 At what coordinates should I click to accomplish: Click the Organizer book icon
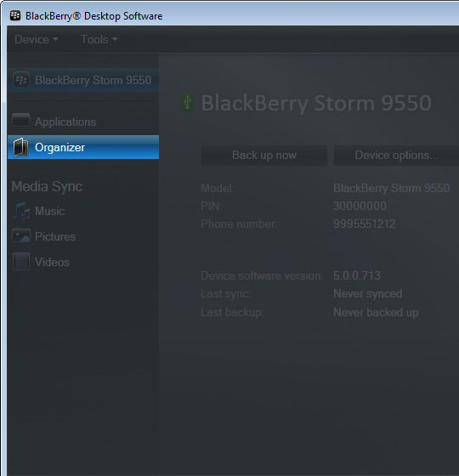tap(21, 147)
